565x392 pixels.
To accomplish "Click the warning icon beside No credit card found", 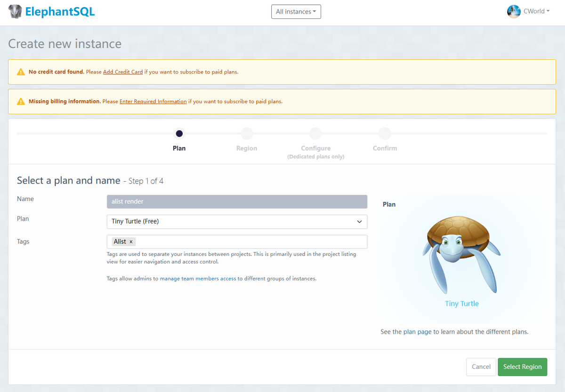I will [x=21, y=72].
